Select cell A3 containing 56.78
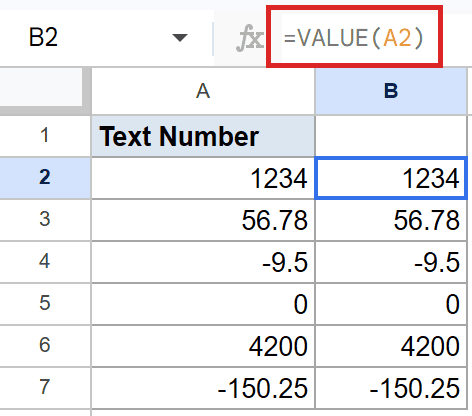The image size is (472, 416). point(203,220)
